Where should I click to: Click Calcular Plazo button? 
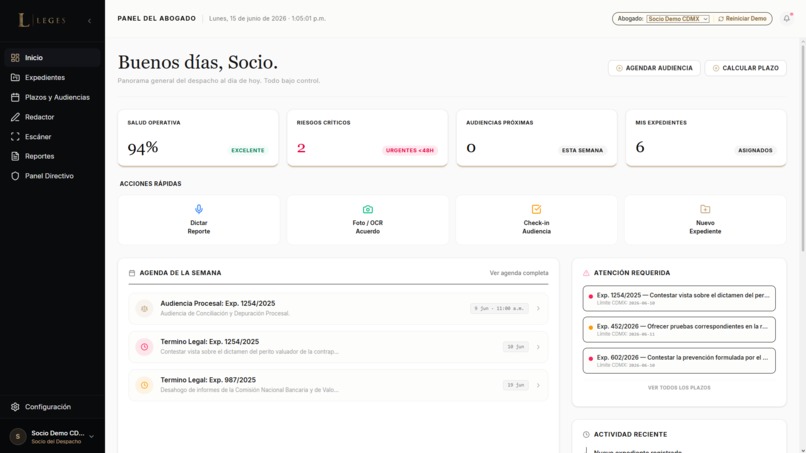click(745, 68)
